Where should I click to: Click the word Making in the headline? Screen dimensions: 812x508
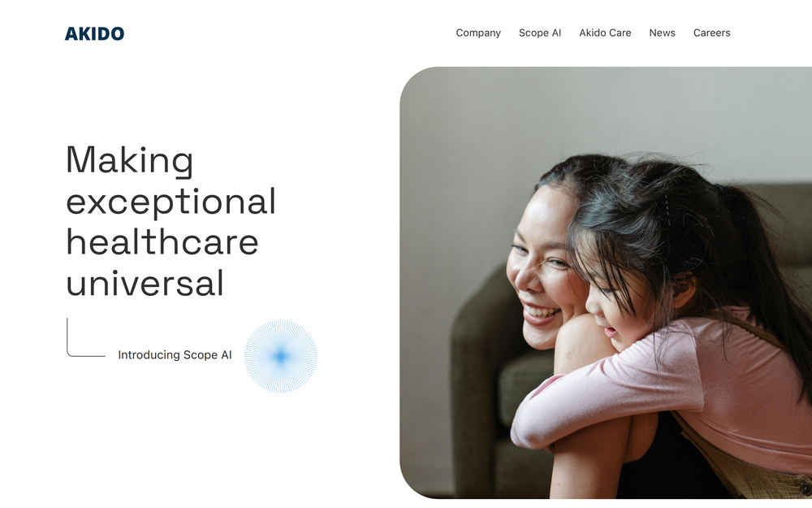(x=129, y=161)
